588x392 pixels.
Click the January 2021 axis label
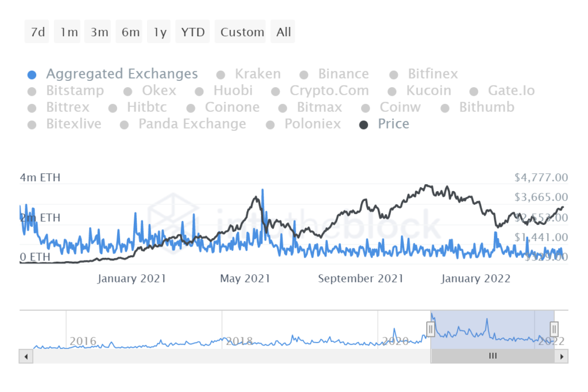131,278
